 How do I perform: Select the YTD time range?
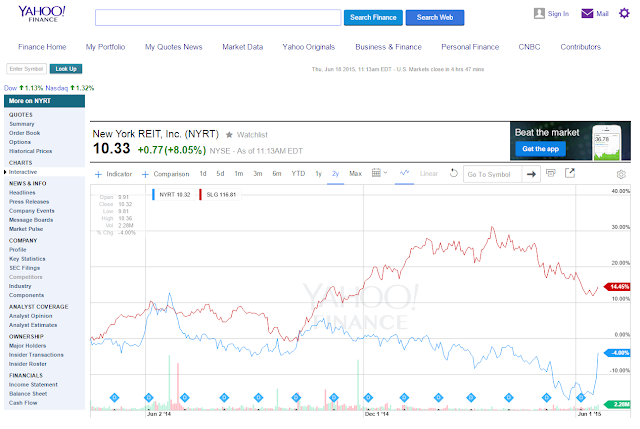(298, 173)
